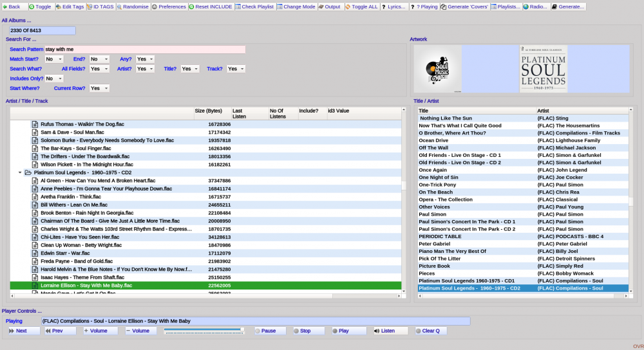Screen dimensions: 644x350
Task: Click the '2330 Of 8413' field
Action: (x=43, y=30)
